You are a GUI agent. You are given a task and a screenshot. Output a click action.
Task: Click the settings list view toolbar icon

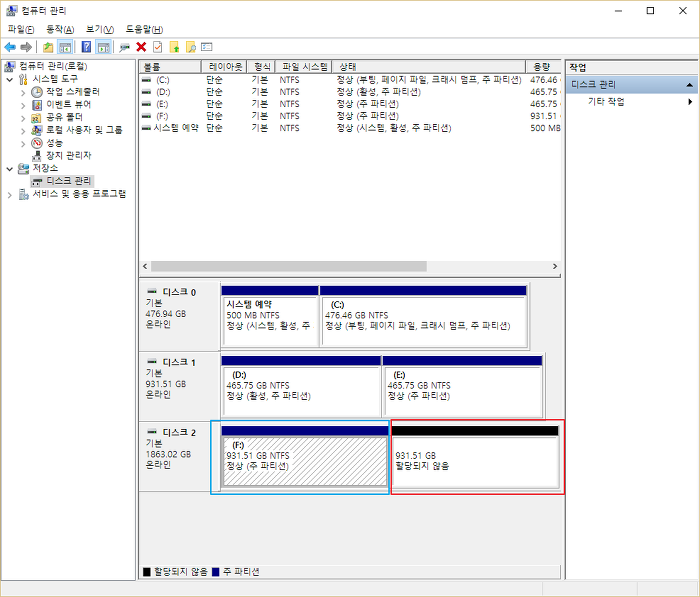[207, 47]
